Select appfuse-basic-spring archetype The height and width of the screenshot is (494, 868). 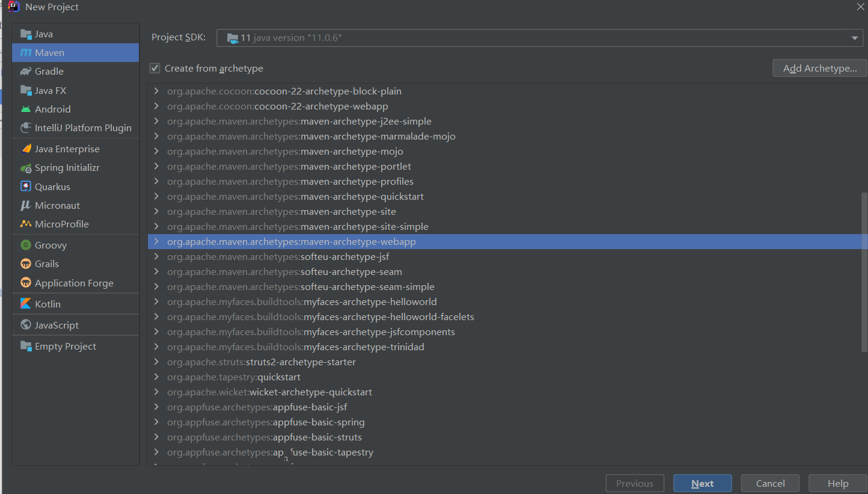tap(504, 422)
